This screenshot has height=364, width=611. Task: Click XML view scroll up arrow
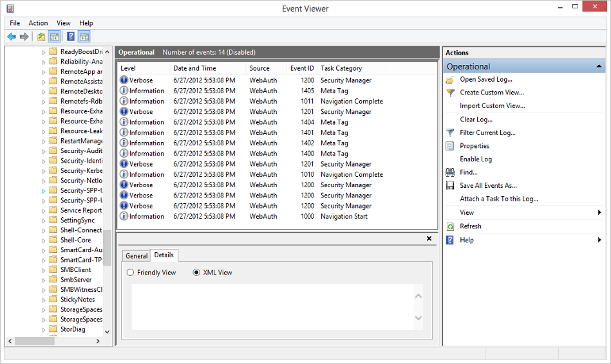418,296
